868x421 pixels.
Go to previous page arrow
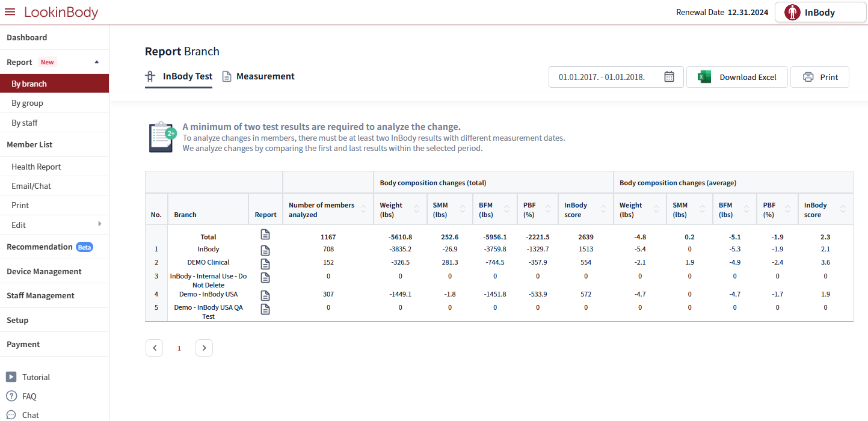point(155,348)
